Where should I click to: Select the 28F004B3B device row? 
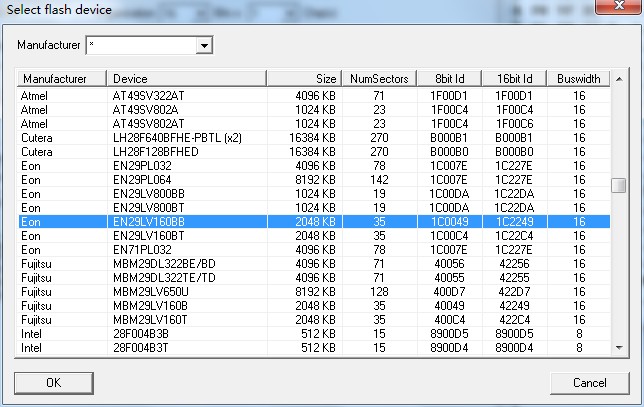pos(314,333)
